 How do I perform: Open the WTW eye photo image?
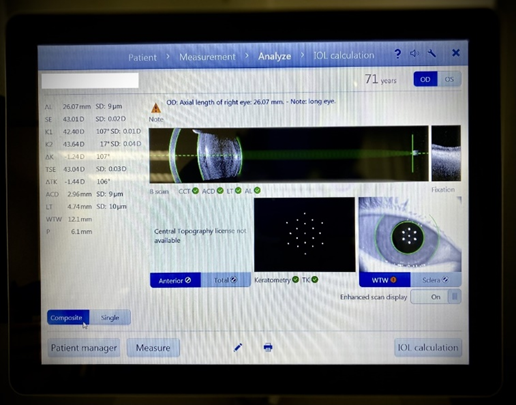pyautogui.click(x=410, y=234)
